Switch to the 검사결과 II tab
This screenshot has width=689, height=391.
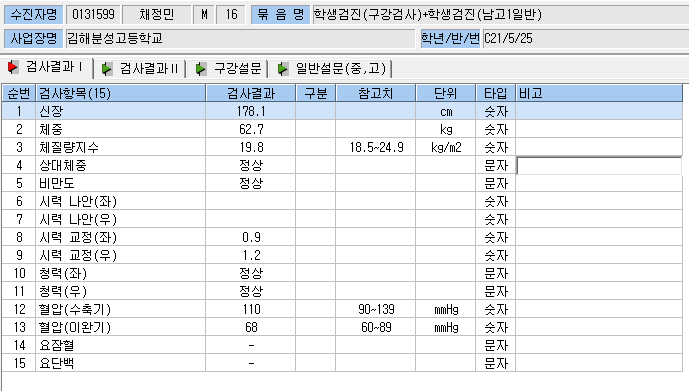(141, 69)
